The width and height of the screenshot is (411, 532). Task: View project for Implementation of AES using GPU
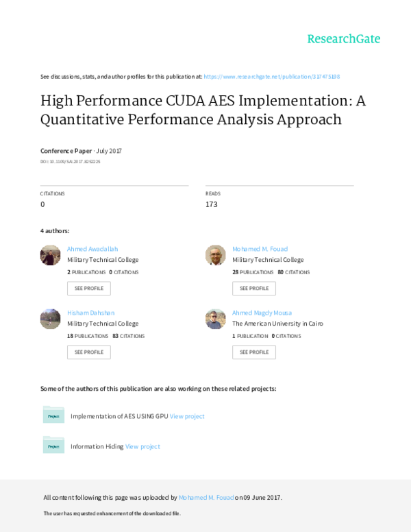(x=187, y=416)
